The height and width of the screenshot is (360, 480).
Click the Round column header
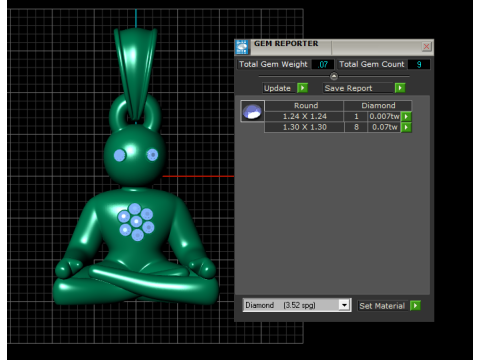coord(304,105)
